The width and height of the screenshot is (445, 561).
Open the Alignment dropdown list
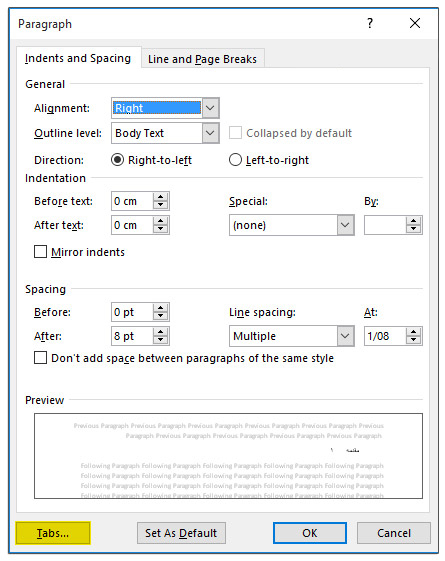click(210, 108)
